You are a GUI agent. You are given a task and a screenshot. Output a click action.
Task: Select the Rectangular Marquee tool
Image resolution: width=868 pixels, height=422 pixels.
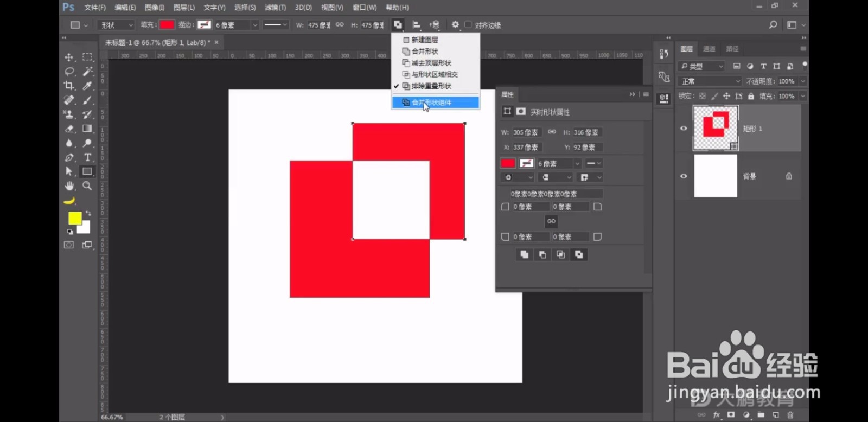[x=87, y=57]
